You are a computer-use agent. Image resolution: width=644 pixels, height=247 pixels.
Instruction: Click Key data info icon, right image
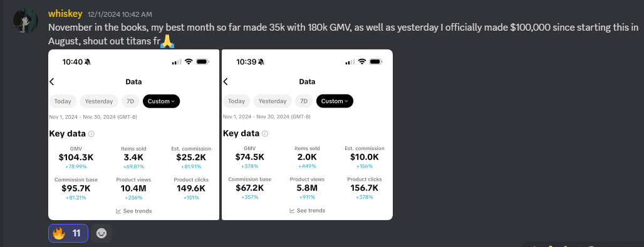(265, 133)
